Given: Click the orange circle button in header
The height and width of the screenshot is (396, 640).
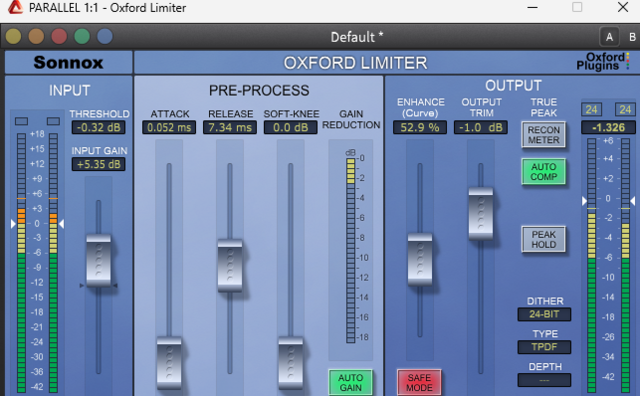Looking at the screenshot, I should click(x=36, y=36).
